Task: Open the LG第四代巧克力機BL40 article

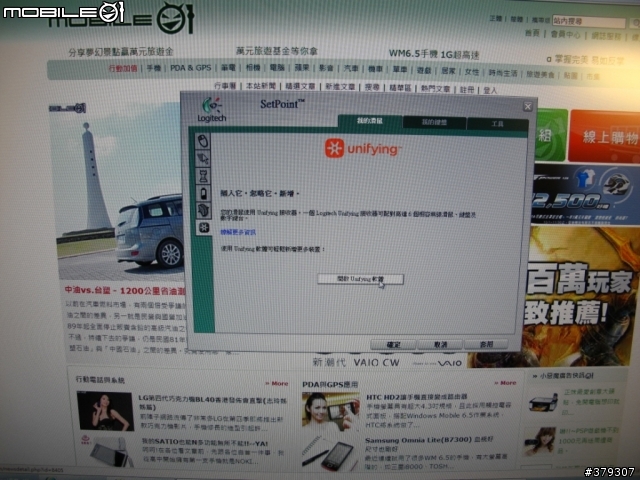Action: (213, 402)
